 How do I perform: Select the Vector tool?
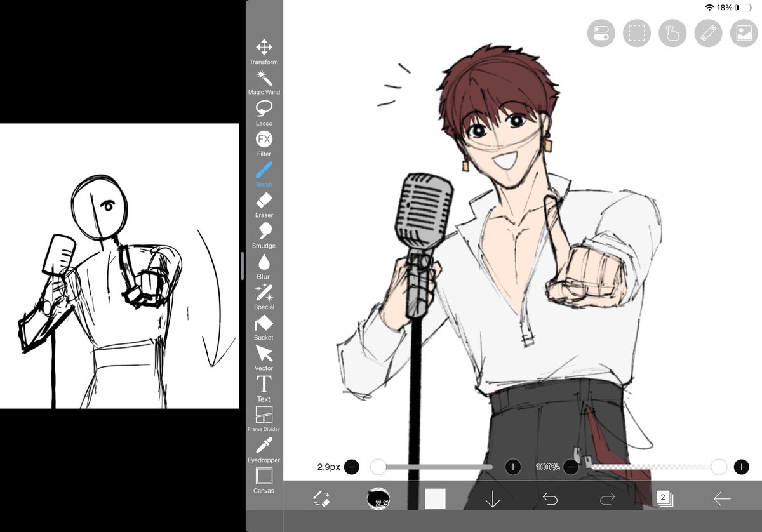coord(264,358)
